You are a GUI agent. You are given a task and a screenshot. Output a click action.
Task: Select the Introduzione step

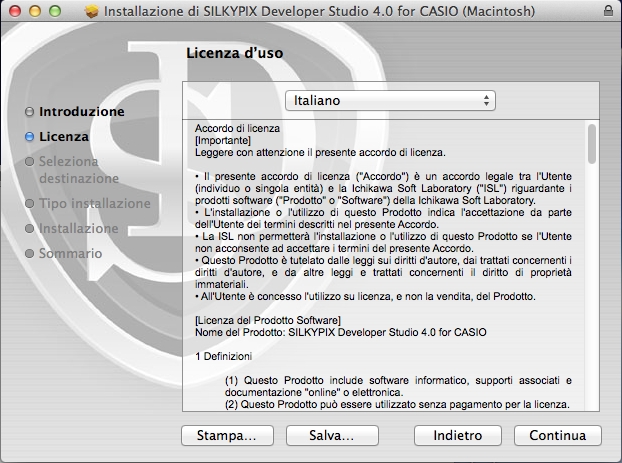(82, 111)
